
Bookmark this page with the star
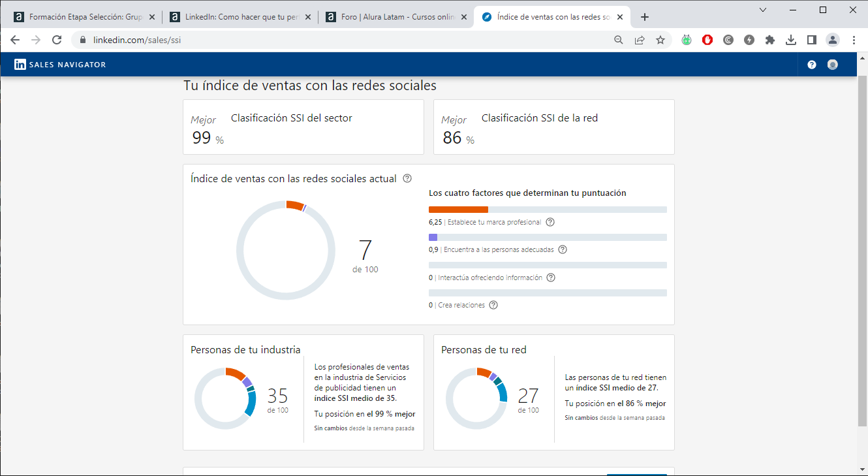pos(660,40)
